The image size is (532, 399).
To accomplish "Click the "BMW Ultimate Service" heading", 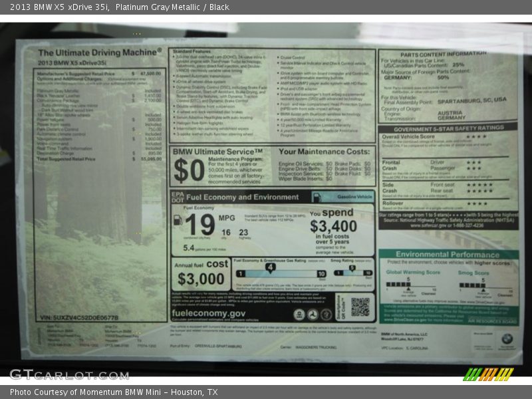I will [217, 152].
